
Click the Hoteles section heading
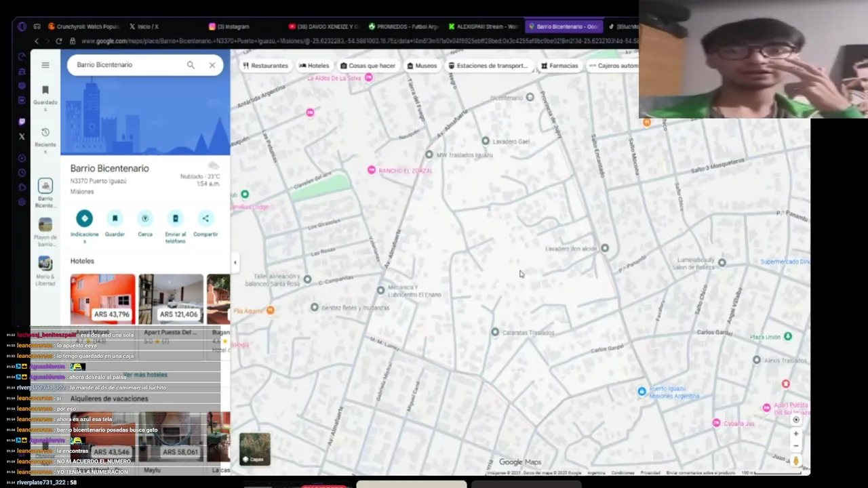click(x=82, y=261)
